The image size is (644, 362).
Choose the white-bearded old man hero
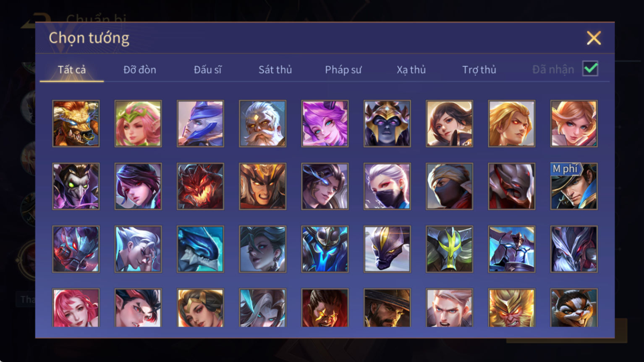click(262, 123)
